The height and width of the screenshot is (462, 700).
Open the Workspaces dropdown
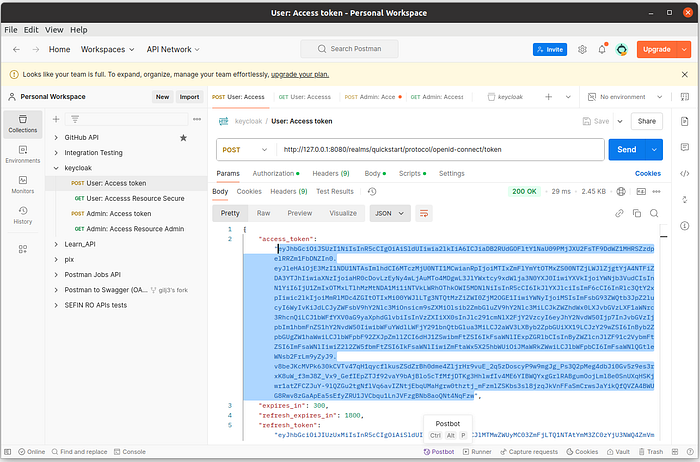point(107,49)
